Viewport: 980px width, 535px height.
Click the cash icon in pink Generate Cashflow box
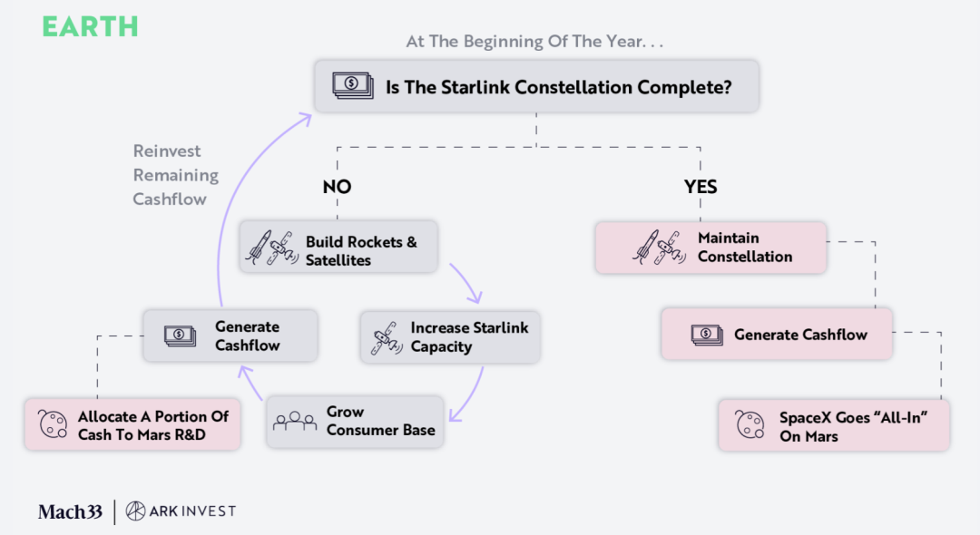coord(707,335)
